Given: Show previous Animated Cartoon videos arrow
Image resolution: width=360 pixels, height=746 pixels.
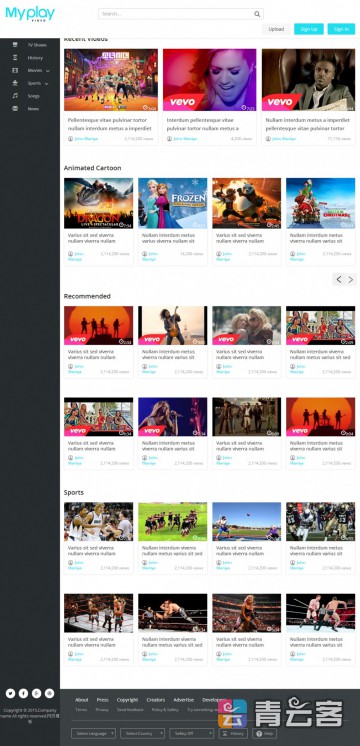Looking at the screenshot, I should pyautogui.click(x=339, y=280).
